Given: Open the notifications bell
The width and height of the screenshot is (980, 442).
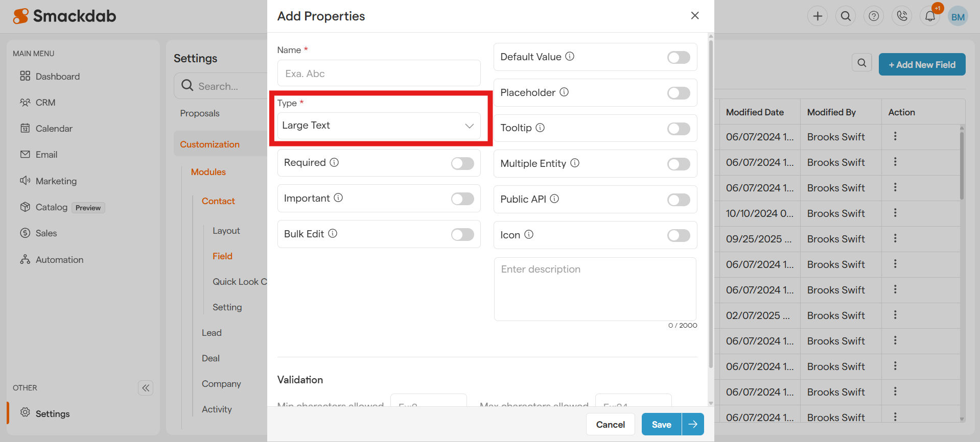Looking at the screenshot, I should click(930, 16).
